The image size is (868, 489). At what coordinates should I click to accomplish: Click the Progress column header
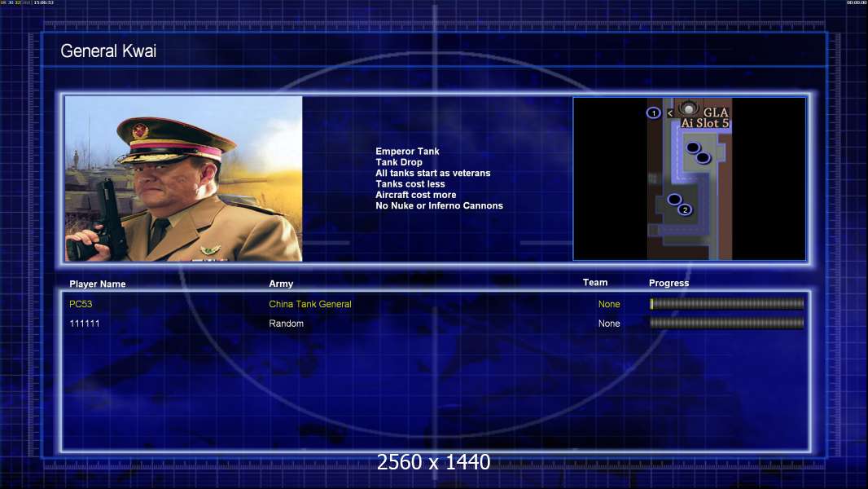pos(669,283)
